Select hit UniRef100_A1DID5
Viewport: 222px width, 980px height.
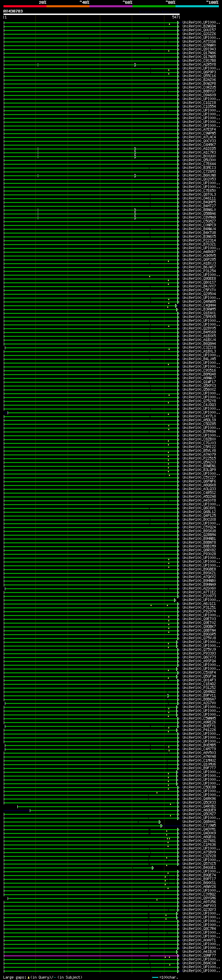[x=199, y=148]
